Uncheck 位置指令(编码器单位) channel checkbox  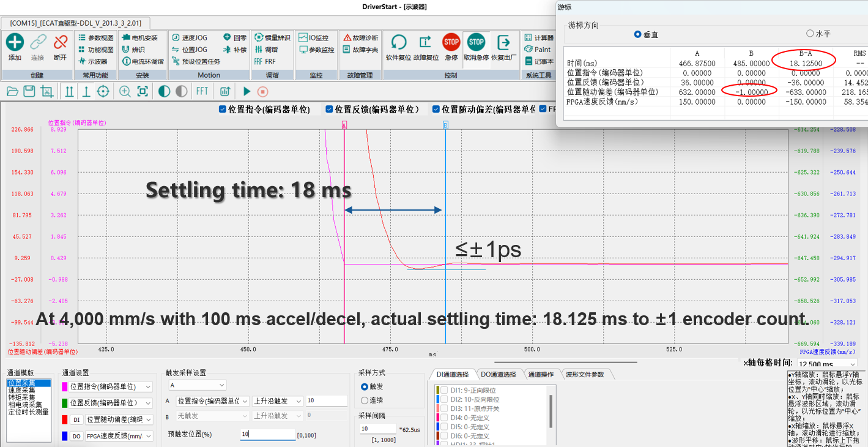[x=223, y=109]
